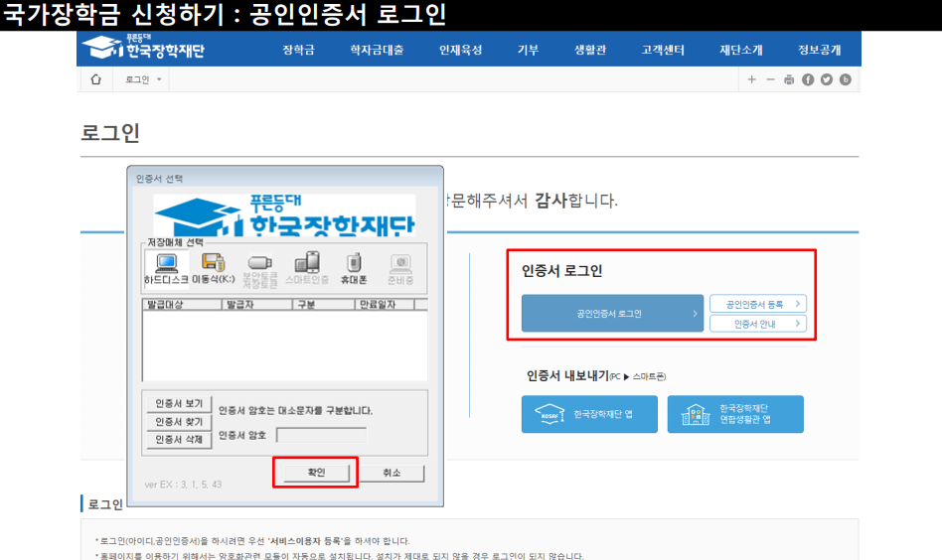Click the 한국장학재단 logo in header
Viewport: 942px width, 560px height.
[x=143, y=47]
